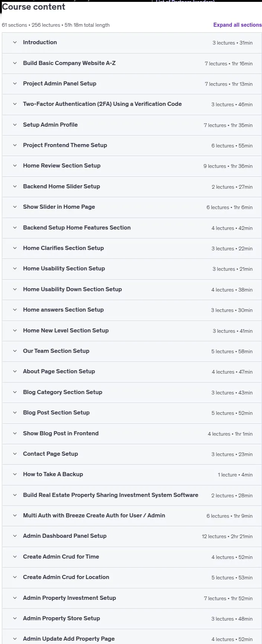Image resolution: width=262 pixels, height=644 pixels.
Task: Expand the Introduction section chevron
Action: (15, 42)
